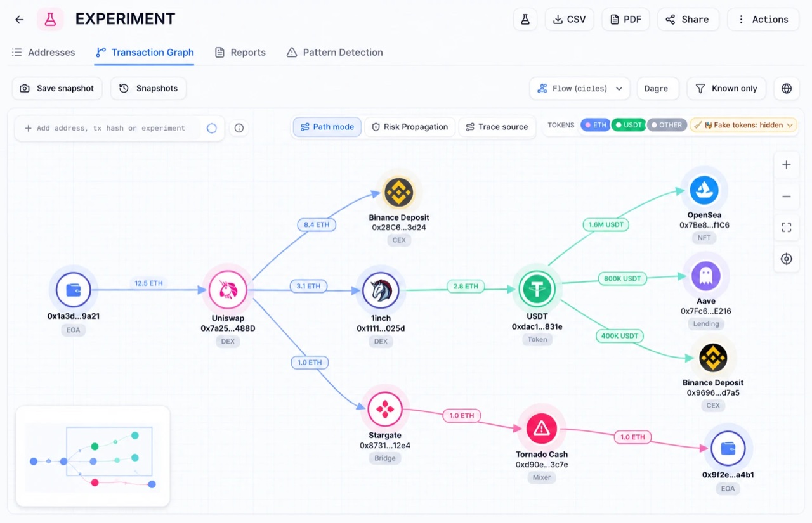Click the EXPERIMENT page title
Image resolution: width=812 pixels, height=523 pixels.
point(125,20)
